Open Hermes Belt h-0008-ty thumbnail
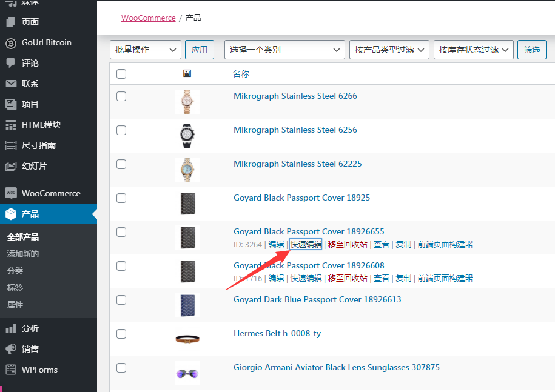This screenshot has width=555, height=392. 187,339
